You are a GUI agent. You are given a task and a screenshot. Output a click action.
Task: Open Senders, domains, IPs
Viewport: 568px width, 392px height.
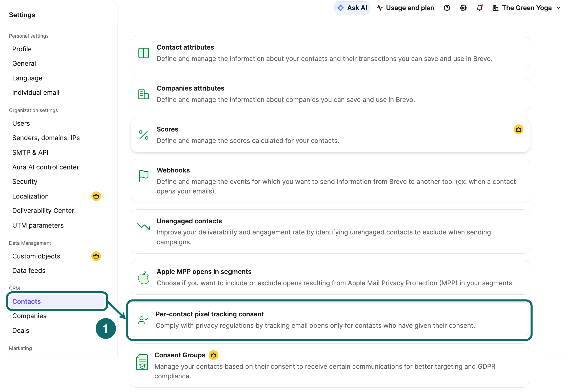[46, 138]
